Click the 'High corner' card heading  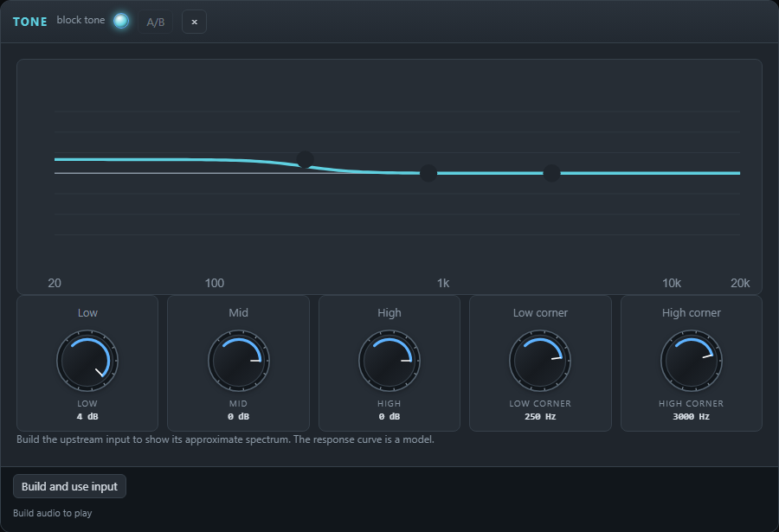(x=691, y=313)
